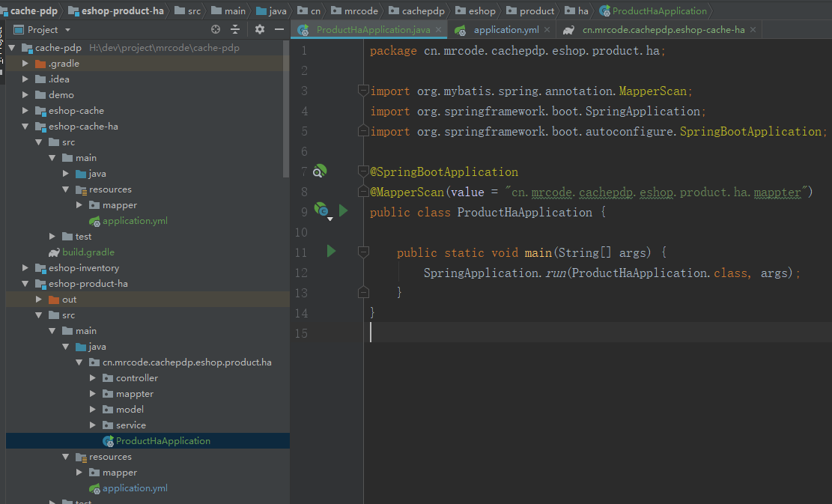The width and height of the screenshot is (832, 504).
Task: Click the Spring gutter icon beside @SpringBootApplication
Action: pyautogui.click(x=319, y=171)
